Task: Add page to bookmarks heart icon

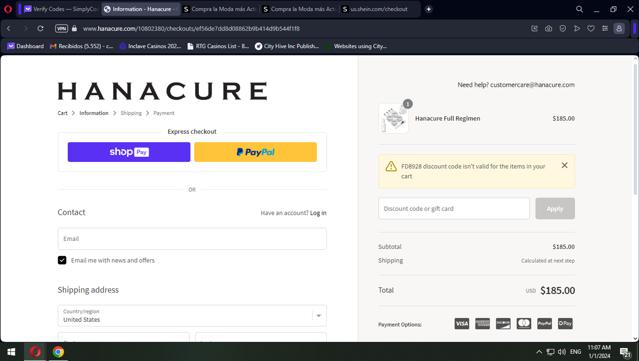Action: [591, 29]
